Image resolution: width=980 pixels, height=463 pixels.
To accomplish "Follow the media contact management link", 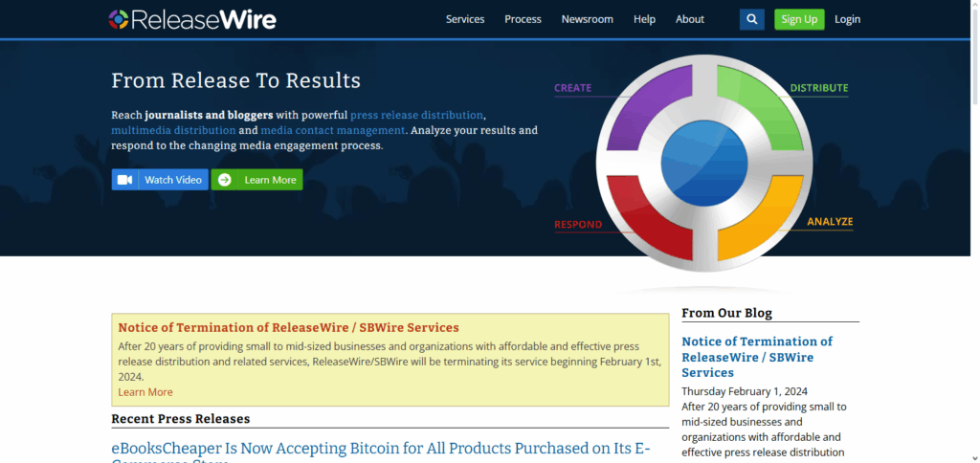I will (332, 131).
